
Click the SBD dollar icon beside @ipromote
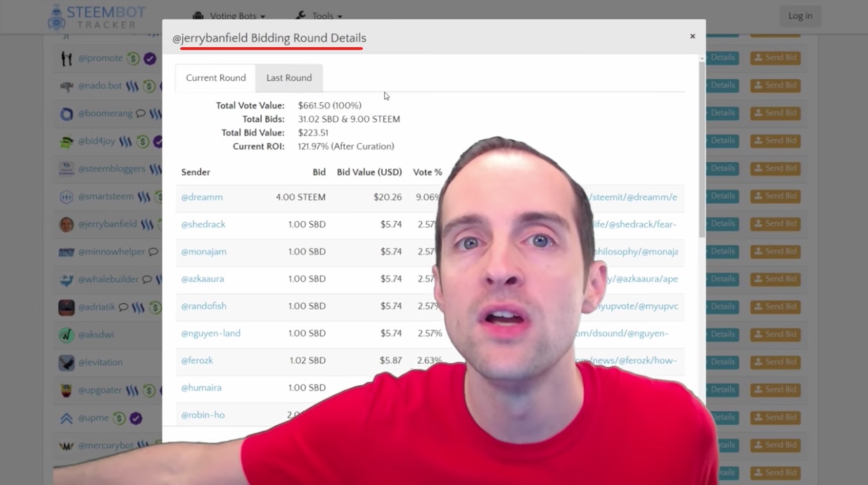[133, 58]
